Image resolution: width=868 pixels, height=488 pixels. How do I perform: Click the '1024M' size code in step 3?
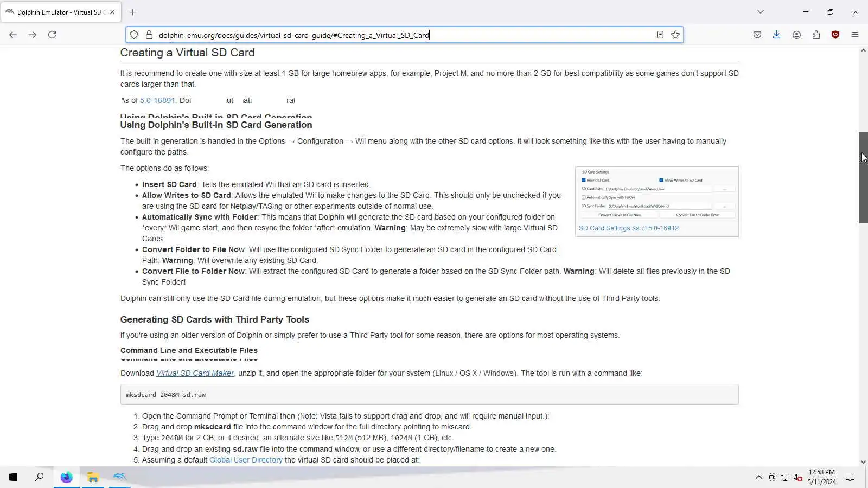click(x=401, y=438)
